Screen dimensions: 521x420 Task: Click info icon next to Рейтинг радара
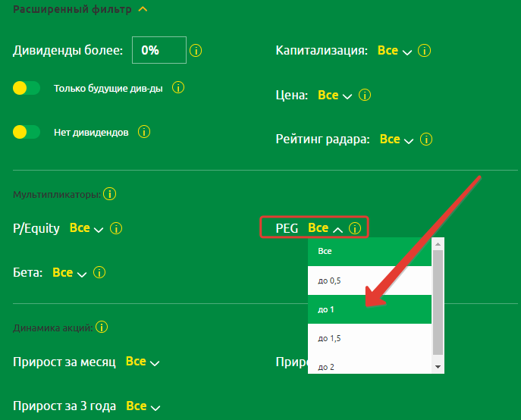426,139
